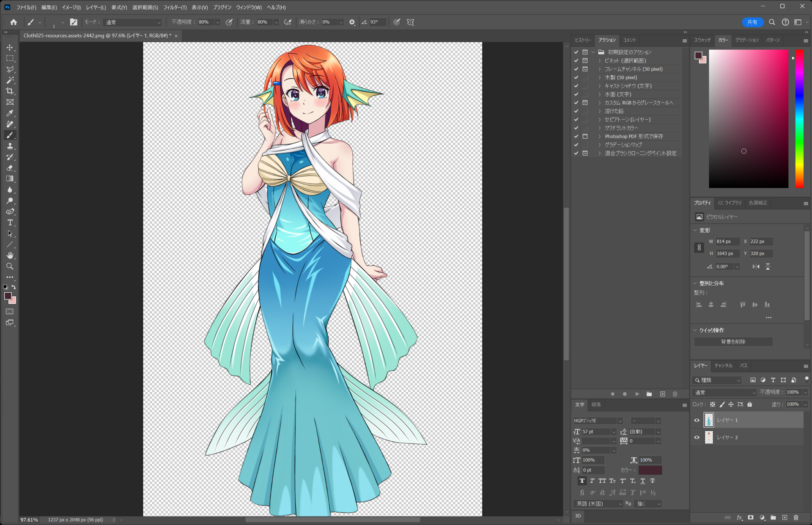Select the Frame tool

tap(10, 102)
